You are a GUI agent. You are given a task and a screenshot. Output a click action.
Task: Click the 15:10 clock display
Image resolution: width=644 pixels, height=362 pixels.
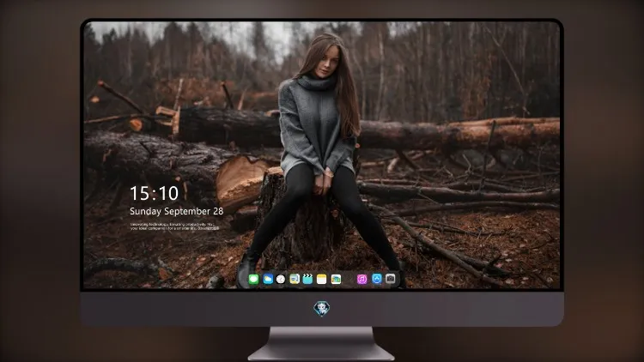click(154, 193)
